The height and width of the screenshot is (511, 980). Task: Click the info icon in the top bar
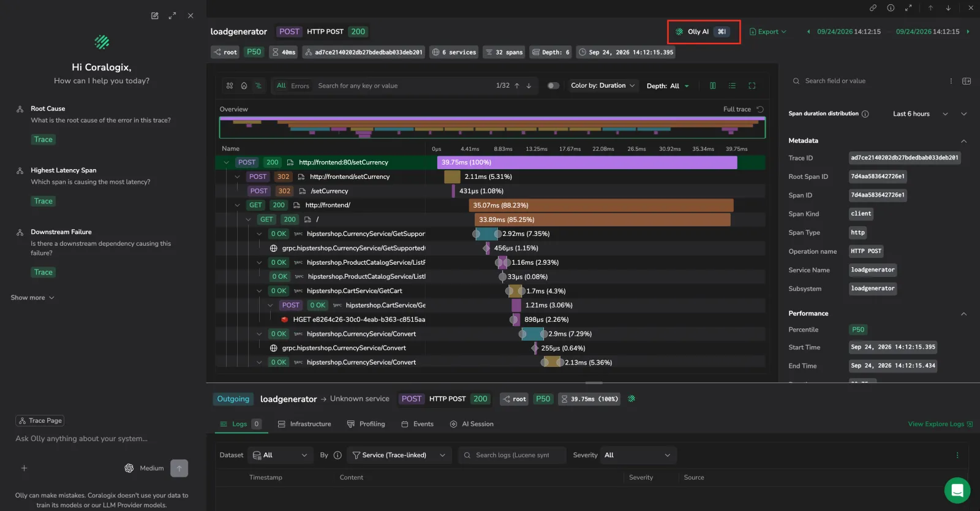(x=891, y=8)
